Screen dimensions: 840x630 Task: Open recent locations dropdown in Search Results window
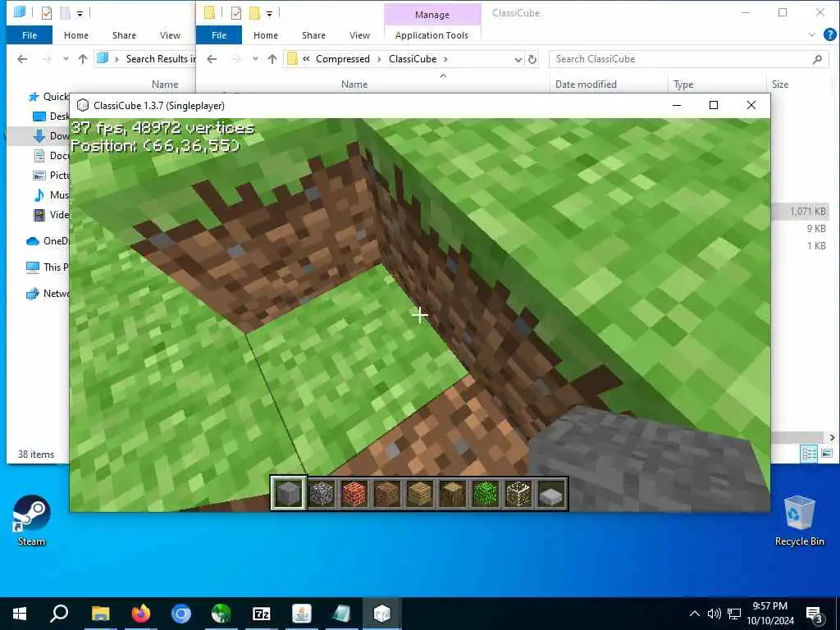tap(66, 59)
